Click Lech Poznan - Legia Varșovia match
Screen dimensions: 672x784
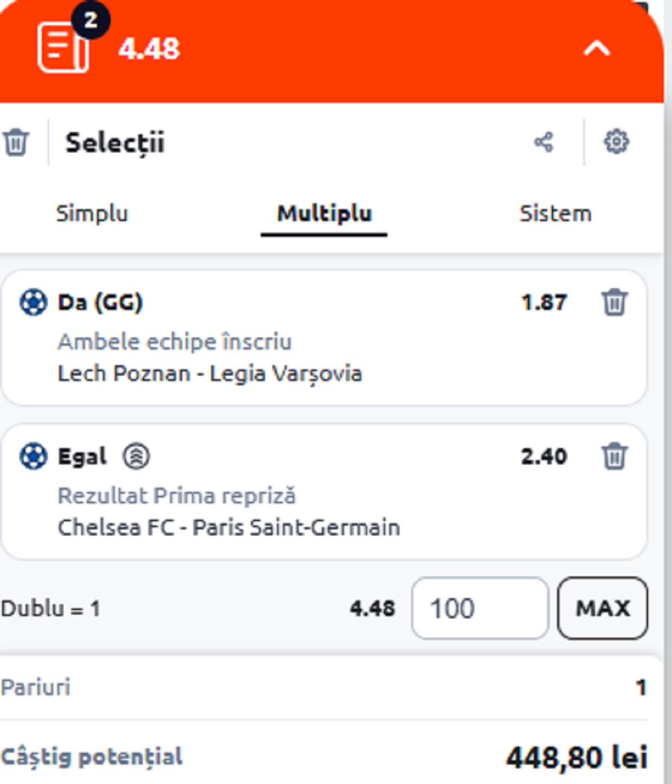tap(210, 374)
